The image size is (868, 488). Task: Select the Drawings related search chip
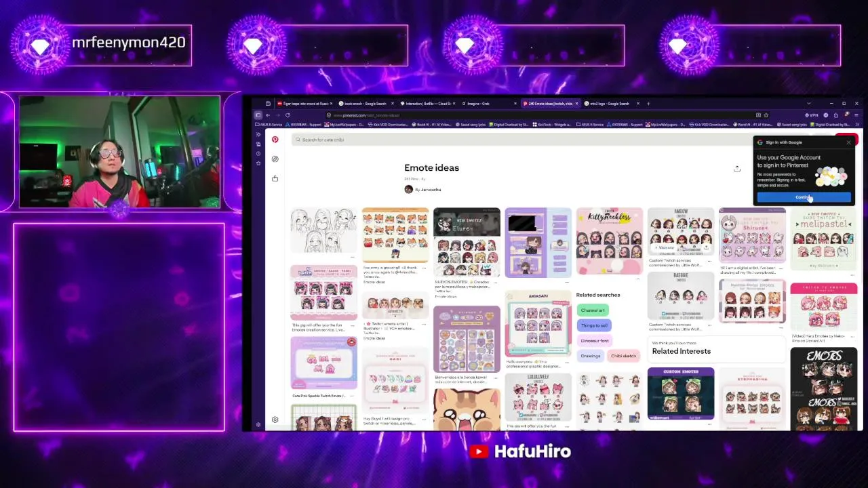pyautogui.click(x=591, y=356)
